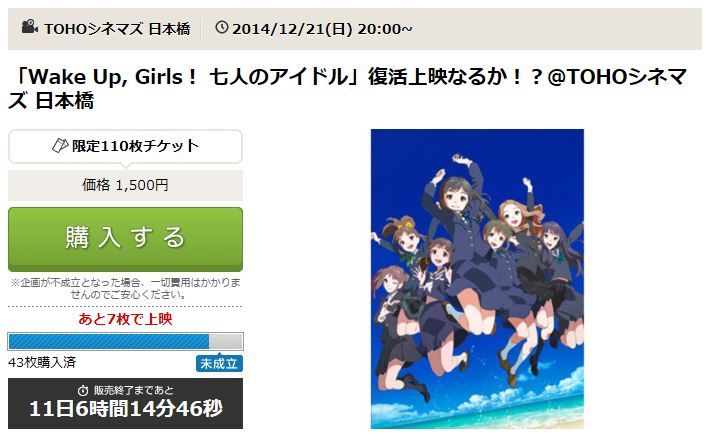Click the 43枚購入済 purchased count text
The height and width of the screenshot is (442, 706).
pos(42,362)
